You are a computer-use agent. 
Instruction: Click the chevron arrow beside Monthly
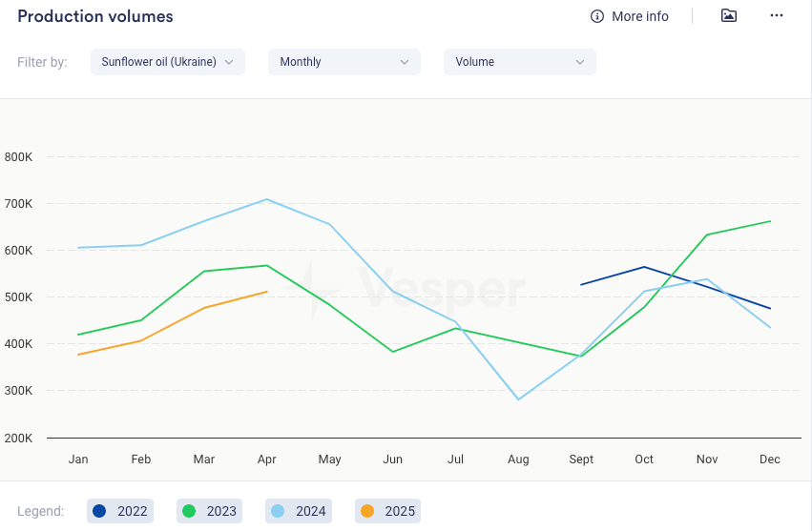point(405,62)
